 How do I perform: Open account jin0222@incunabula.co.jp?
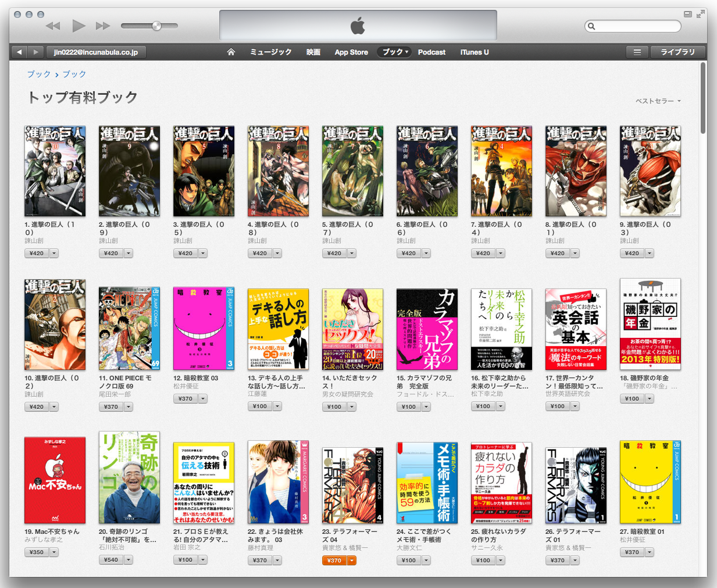[x=96, y=52]
